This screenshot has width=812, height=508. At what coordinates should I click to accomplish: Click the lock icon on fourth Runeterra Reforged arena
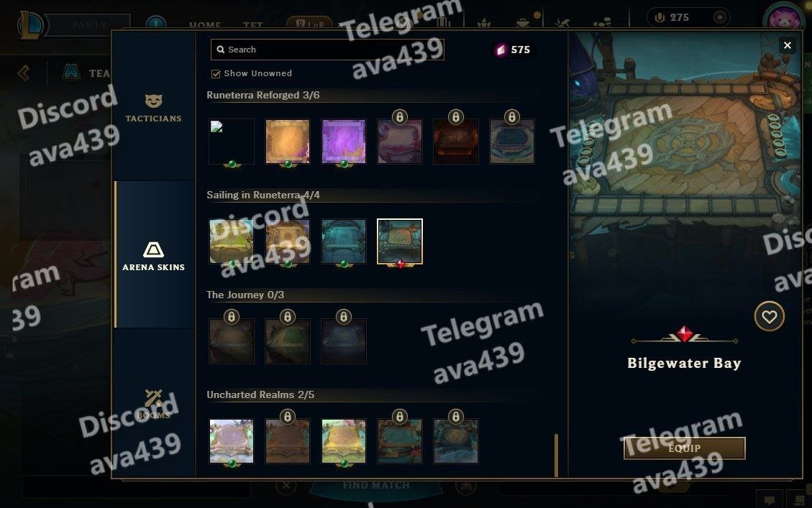[399, 117]
